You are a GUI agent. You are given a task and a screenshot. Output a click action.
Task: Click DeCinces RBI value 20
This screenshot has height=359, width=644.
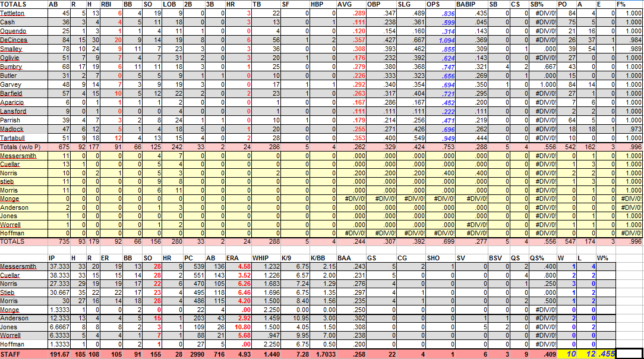point(111,40)
